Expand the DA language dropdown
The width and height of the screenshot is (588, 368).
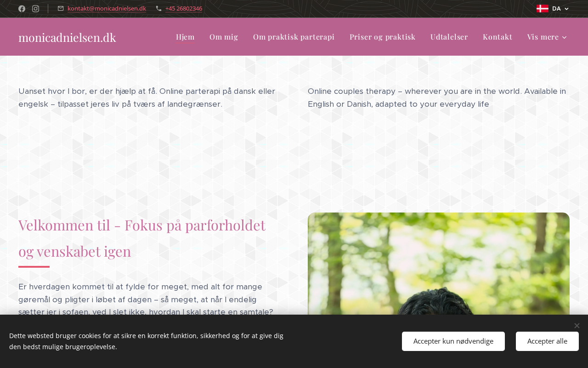point(553,8)
